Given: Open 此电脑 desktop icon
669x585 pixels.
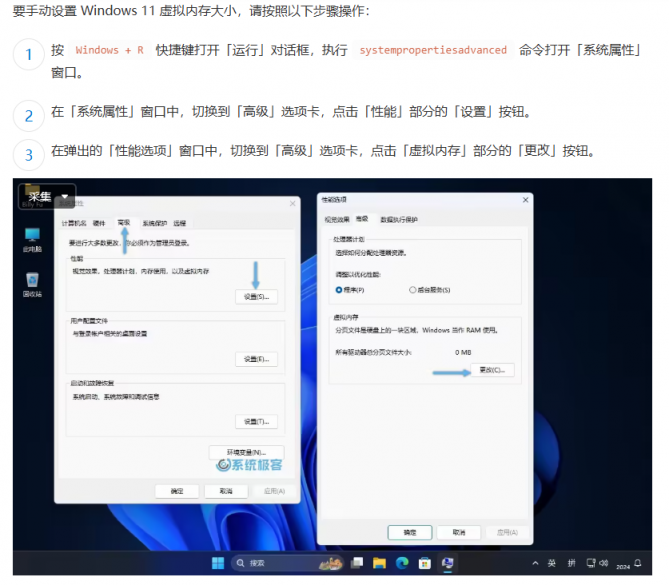Looking at the screenshot, I should click(x=32, y=239).
